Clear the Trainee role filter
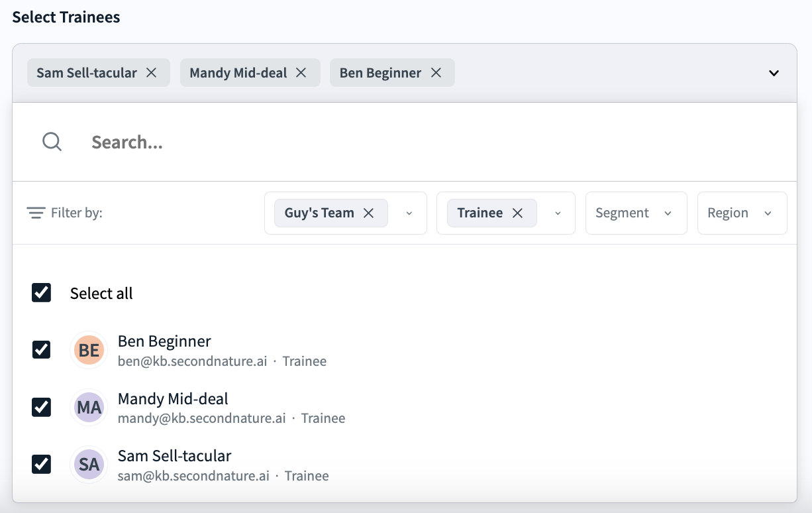Viewport: 812px width, 513px height. (x=518, y=213)
